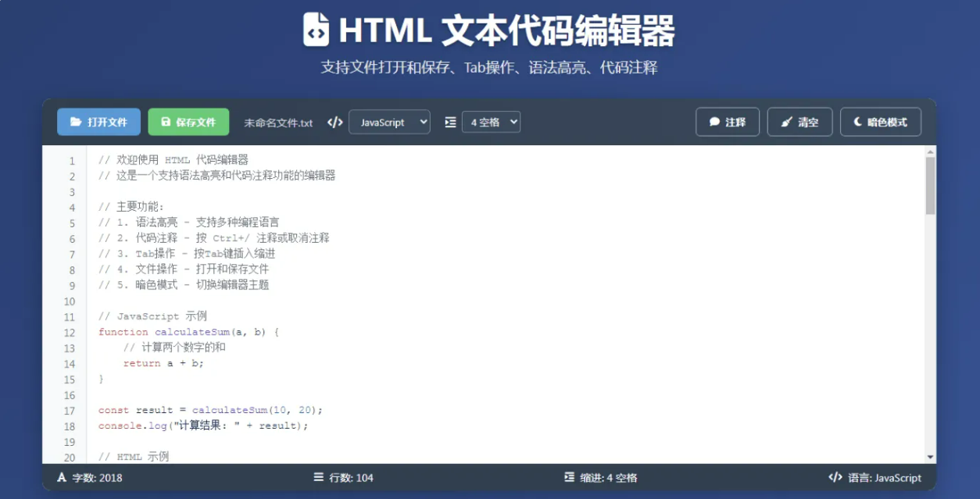Click the 未命名文件.txt filename label
This screenshot has width=980, height=499.
coord(279,122)
